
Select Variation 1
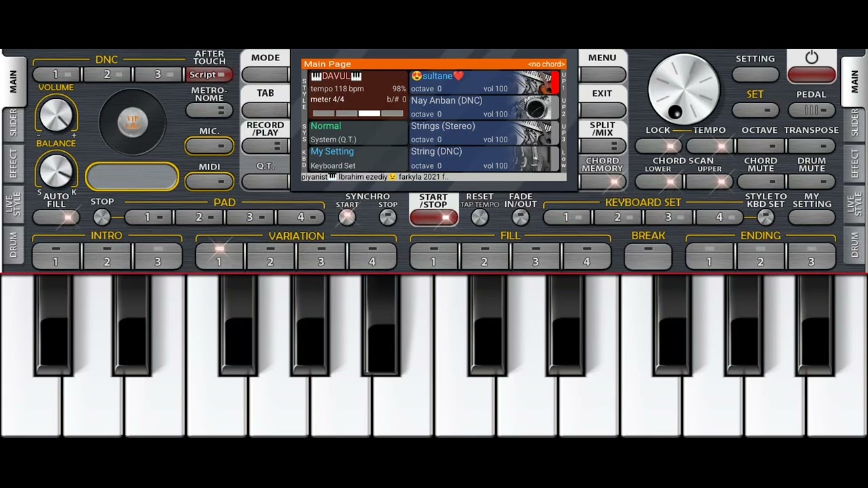pyautogui.click(x=220, y=256)
